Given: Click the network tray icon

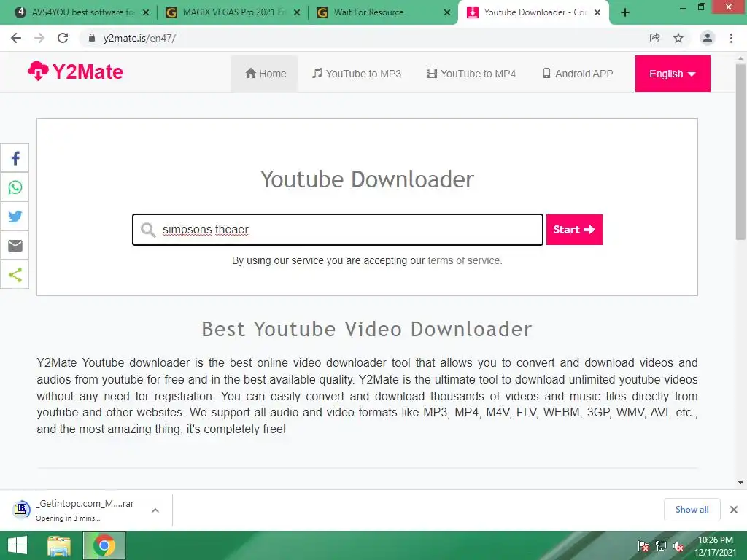Looking at the screenshot, I should tap(661, 546).
